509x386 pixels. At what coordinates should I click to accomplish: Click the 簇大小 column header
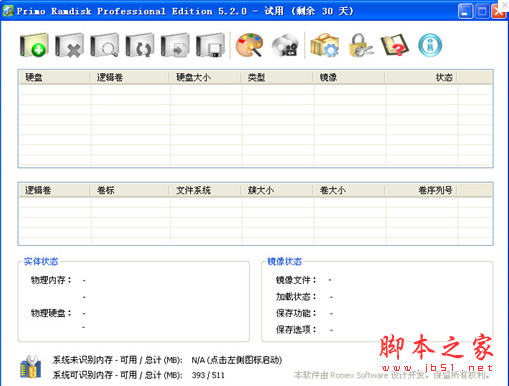(277, 190)
